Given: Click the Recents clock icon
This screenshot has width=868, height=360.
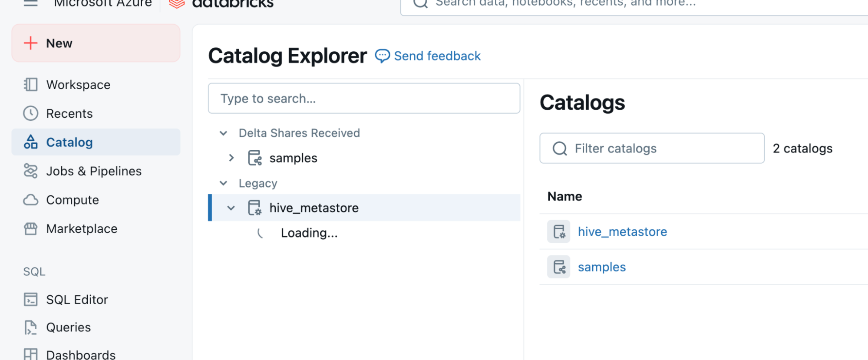Looking at the screenshot, I should point(30,113).
